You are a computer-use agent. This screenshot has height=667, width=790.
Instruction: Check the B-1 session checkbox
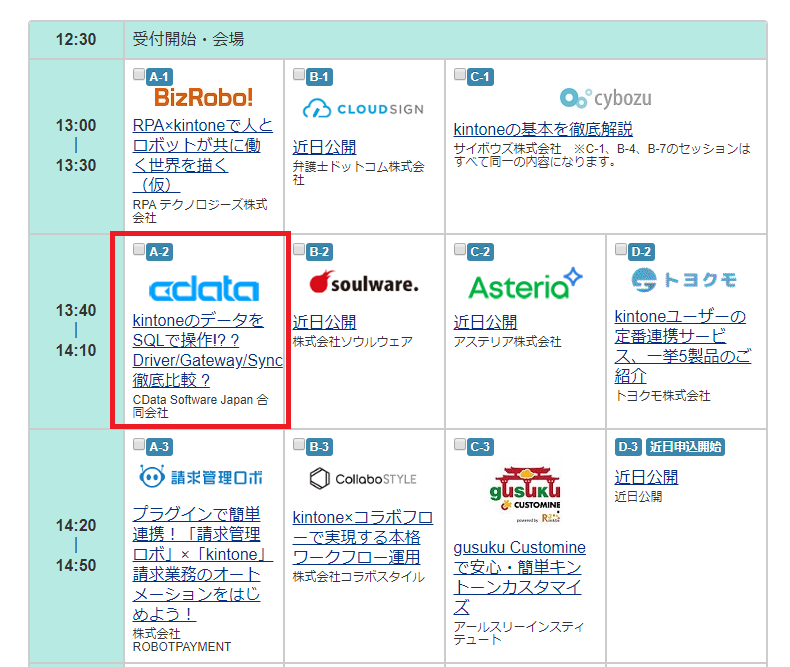(299, 75)
